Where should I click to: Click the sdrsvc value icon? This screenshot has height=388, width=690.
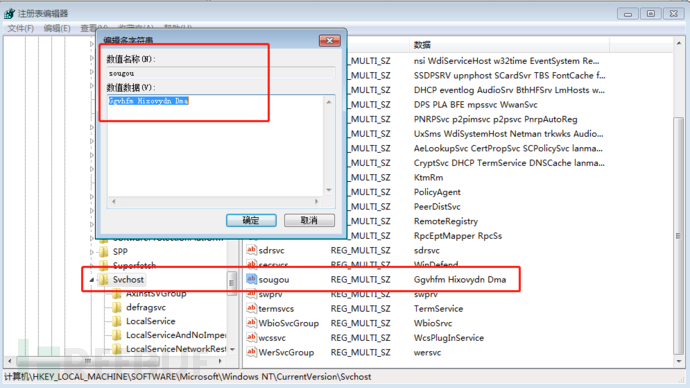[x=251, y=250]
